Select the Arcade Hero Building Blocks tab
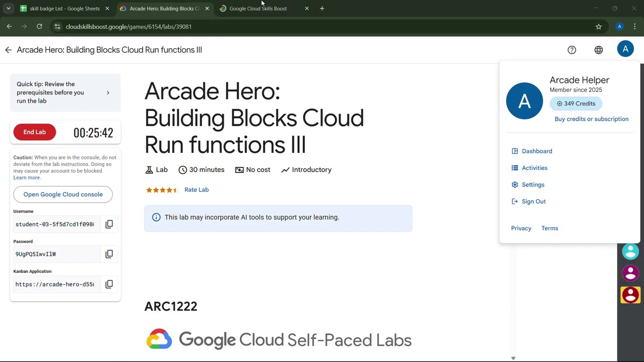The image size is (644, 362). point(164,9)
